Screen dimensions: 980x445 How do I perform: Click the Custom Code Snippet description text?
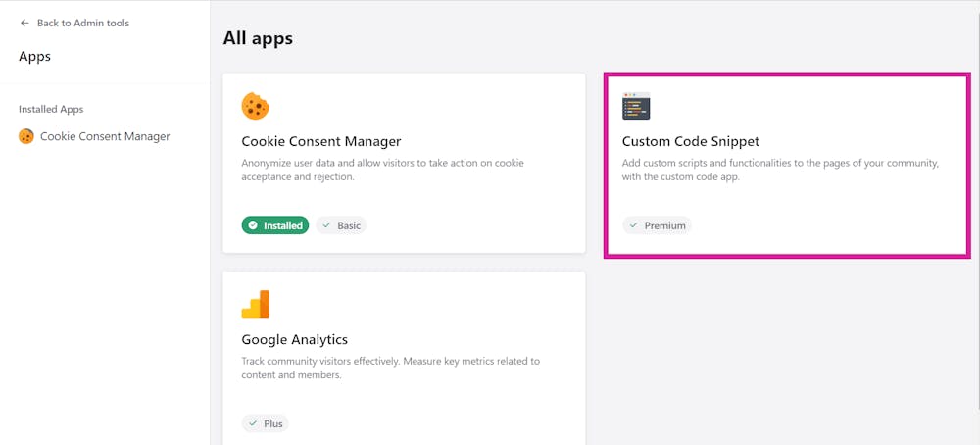(780, 170)
